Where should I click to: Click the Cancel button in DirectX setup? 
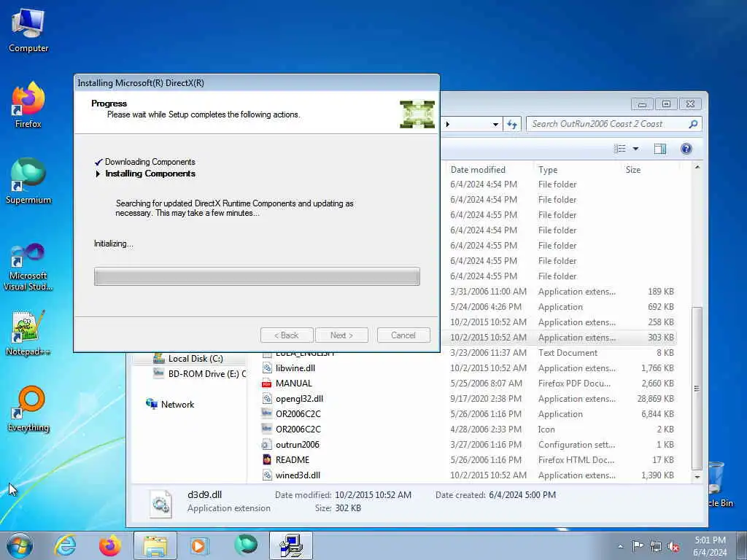403,335
